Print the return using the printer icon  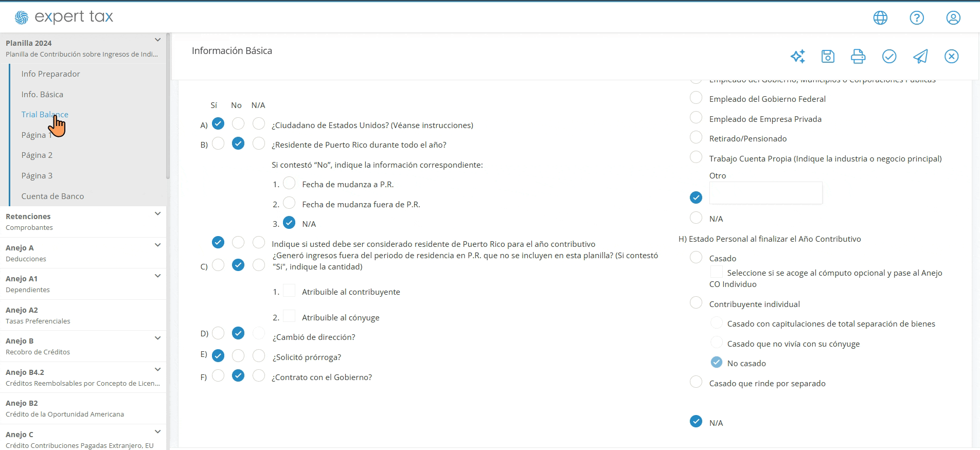[858, 56]
